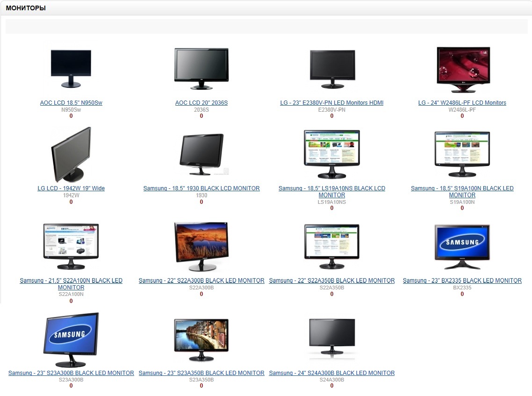
Task: Click the LG W2486L-PF red screen image
Action: coord(463,70)
